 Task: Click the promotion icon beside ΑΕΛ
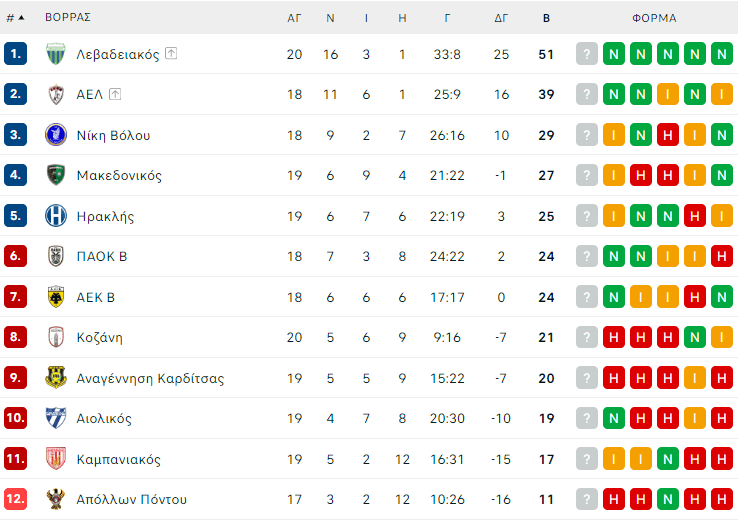(115, 95)
